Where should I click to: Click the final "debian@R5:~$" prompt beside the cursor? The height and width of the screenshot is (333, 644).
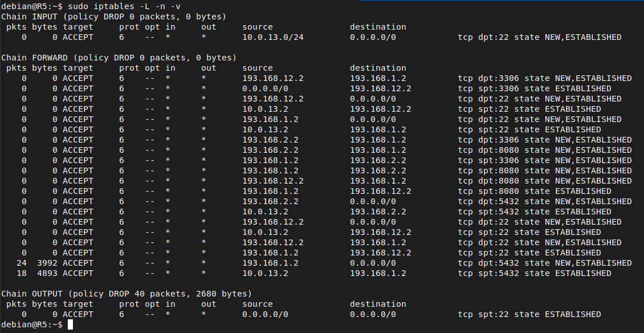coord(32,324)
